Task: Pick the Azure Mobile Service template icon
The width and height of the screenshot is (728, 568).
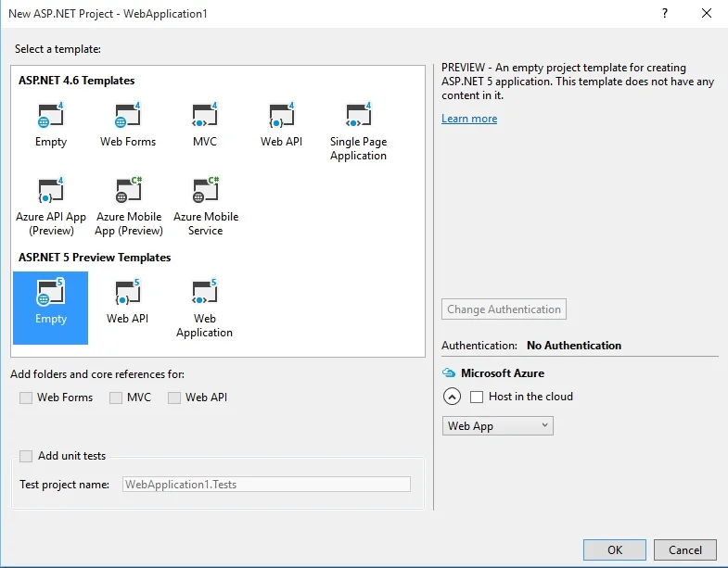Action: tap(206, 190)
